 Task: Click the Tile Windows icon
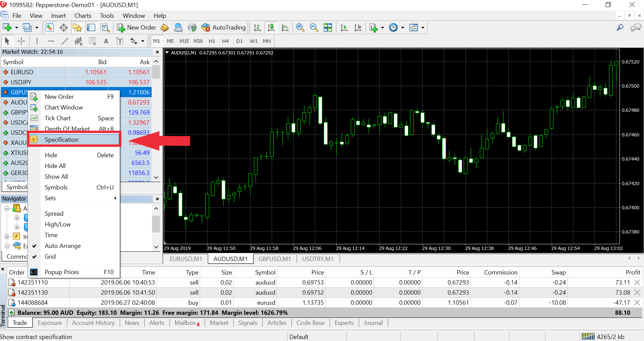[328, 28]
